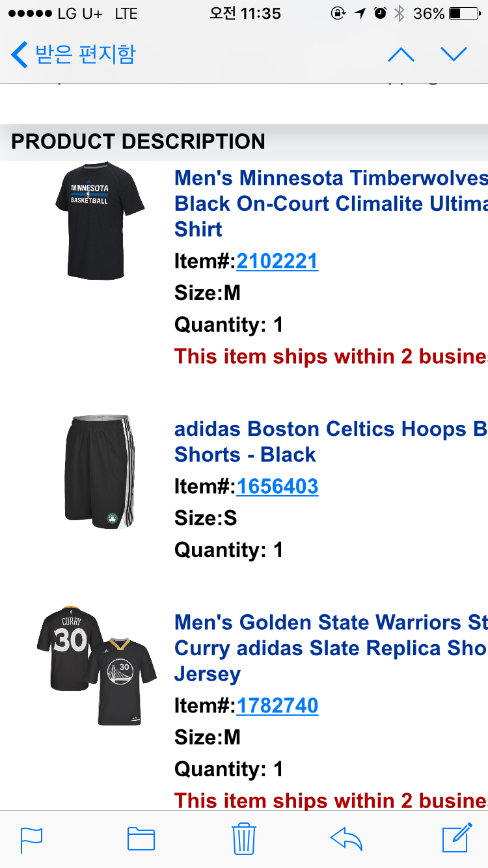
Task: Tap the Minnesota Timberwolves shirt title
Action: click(331, 204)
